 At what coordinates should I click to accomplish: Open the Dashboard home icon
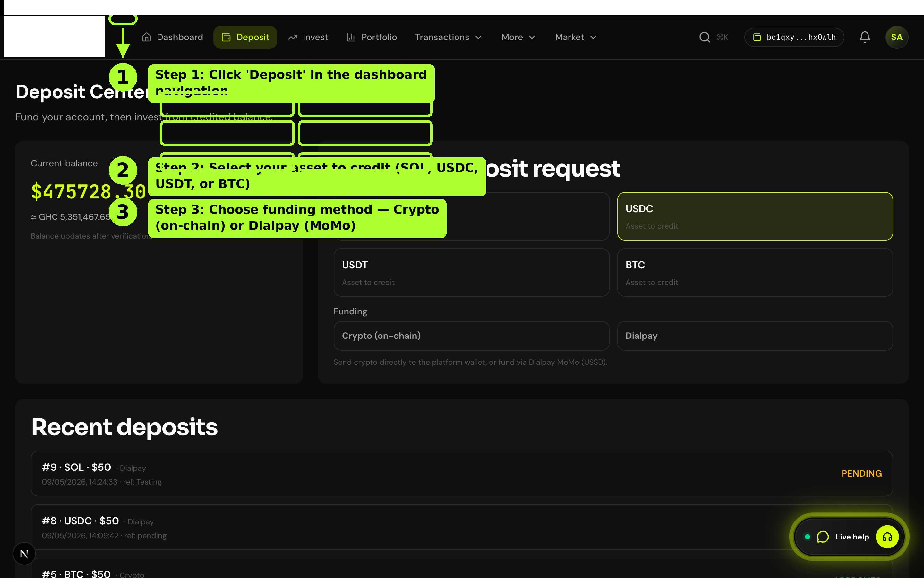click(147, 37)
